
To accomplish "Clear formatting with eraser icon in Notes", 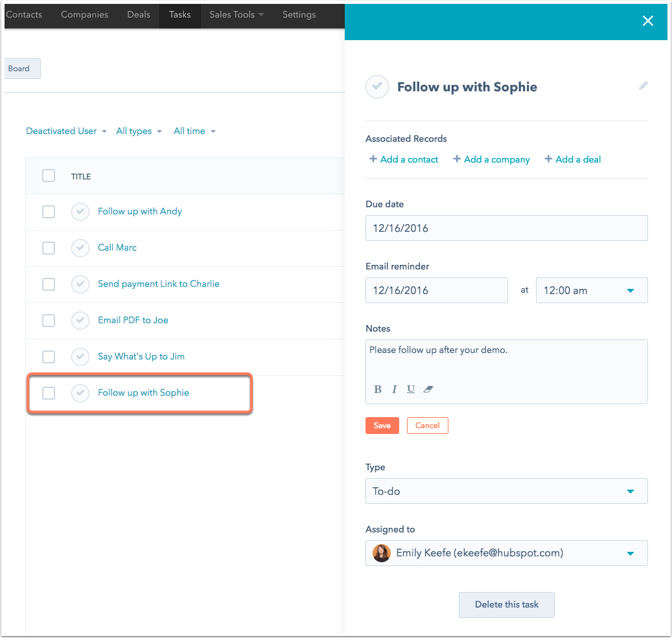I will [428, 389].
